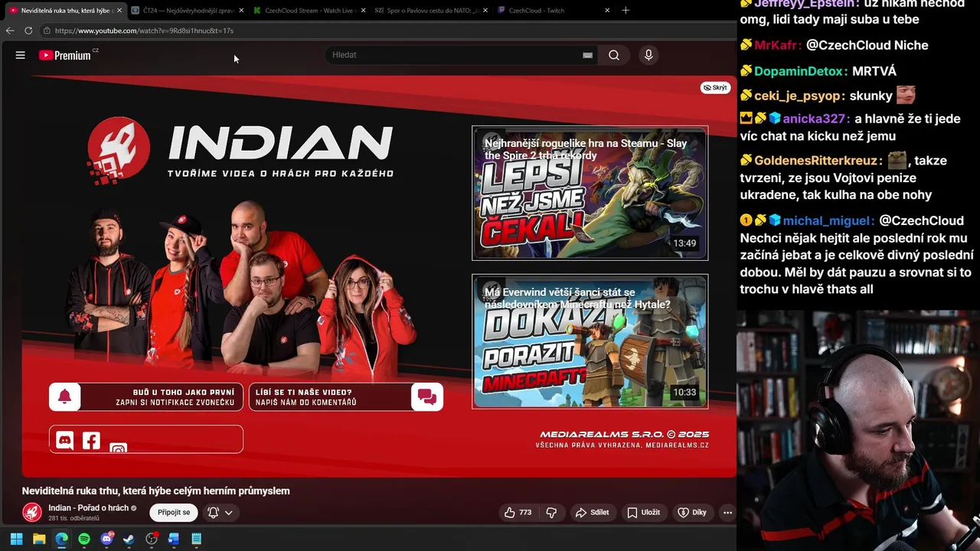This screenshot has width=980, height=551.
Task: Click the red comment bubble graphic
Action: point(427,396)
